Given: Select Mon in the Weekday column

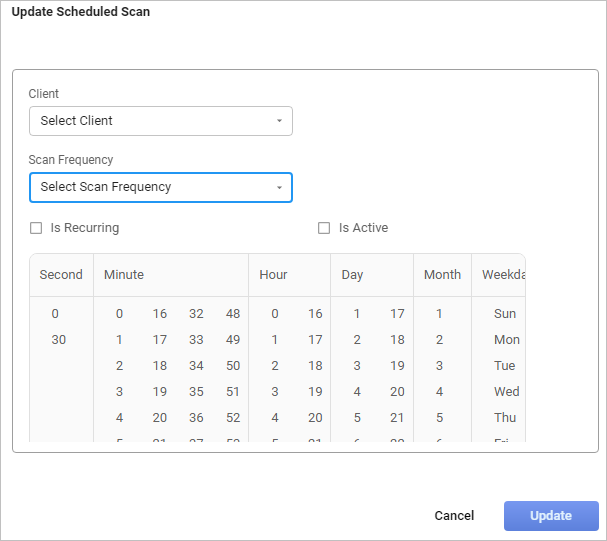Looking at the screenshot, I should [506, 340].
